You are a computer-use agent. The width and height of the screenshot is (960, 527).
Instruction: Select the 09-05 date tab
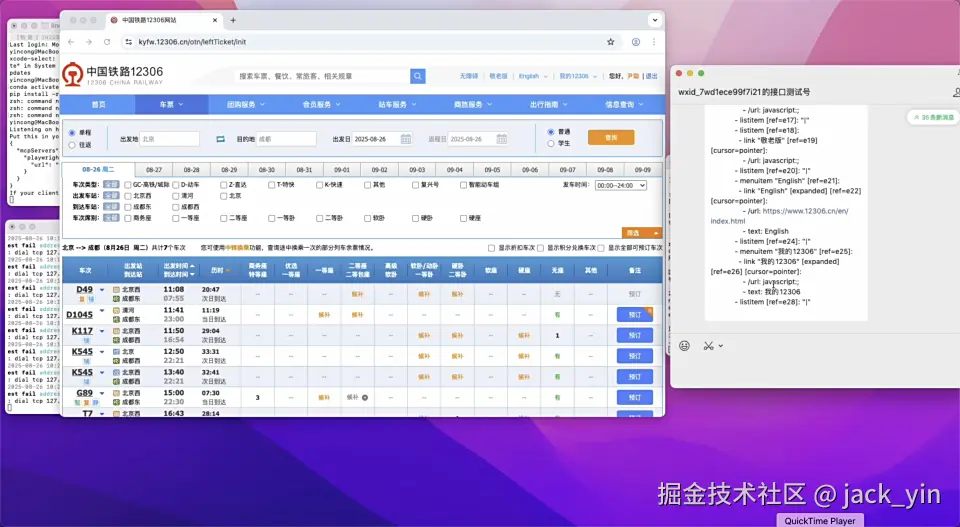coord(492,170)
